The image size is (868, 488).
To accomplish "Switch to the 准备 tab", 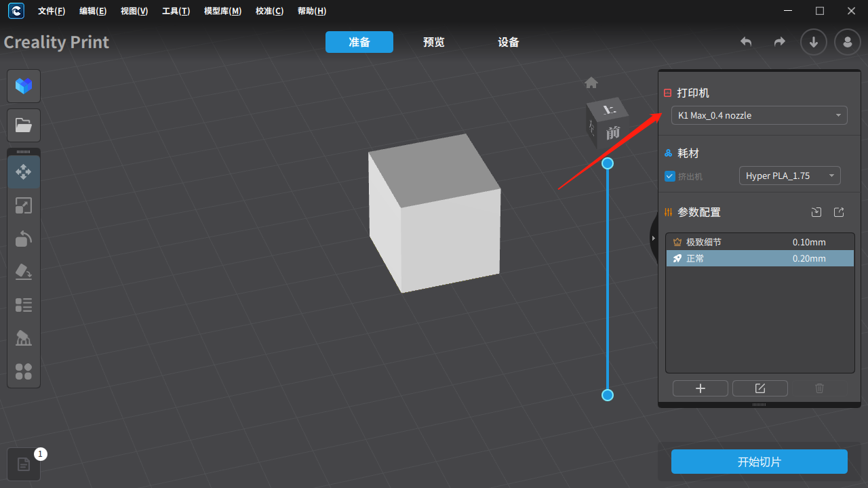I will pos(359,42).
